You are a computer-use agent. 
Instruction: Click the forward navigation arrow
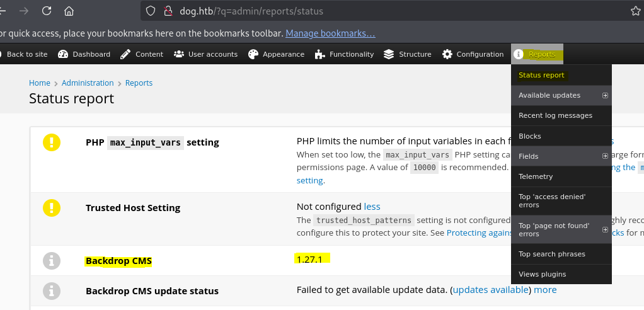pyautogui.click(x=24, y=11)
